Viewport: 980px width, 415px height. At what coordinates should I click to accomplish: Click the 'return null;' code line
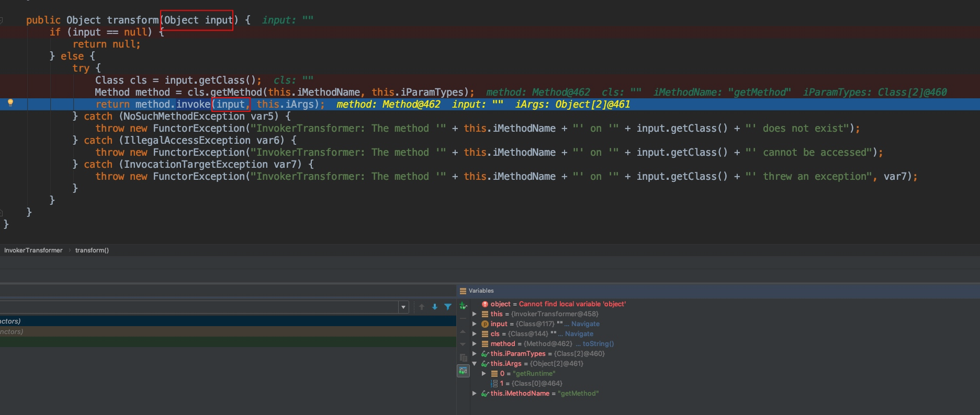coord(107,44)
